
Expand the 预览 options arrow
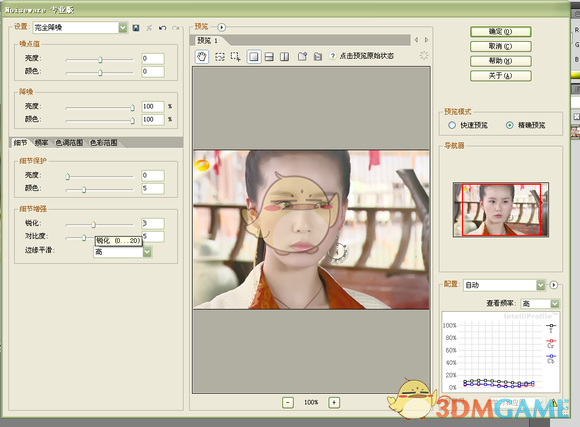[221, 27]
